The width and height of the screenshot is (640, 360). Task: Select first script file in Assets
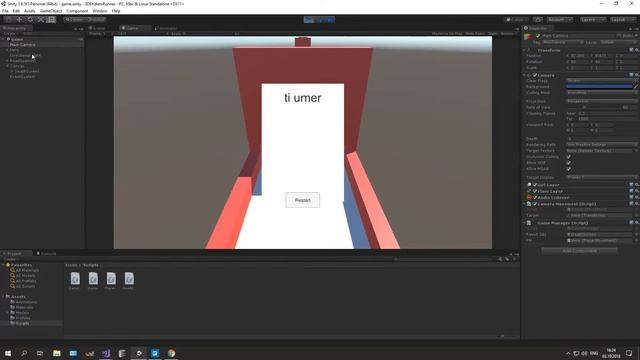tap(75, 281)
